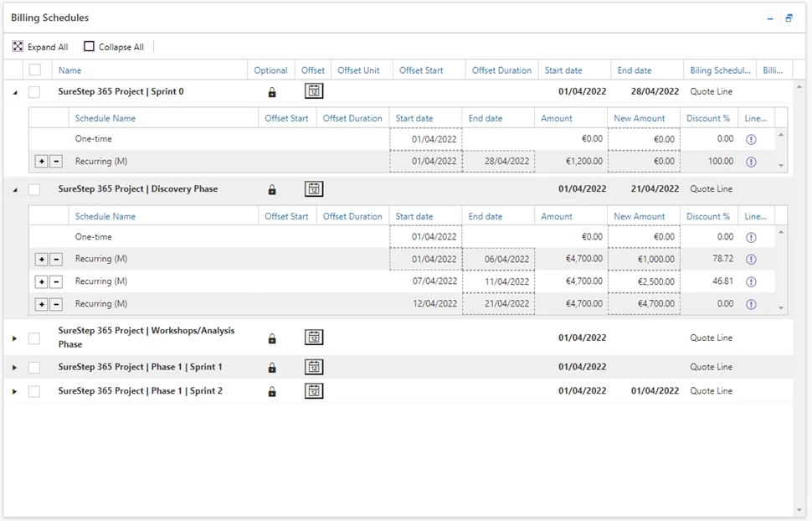Open offset calendar icon for Sprint 0
The width and height of the screenshot is (812, 521).
click(314, 91)
